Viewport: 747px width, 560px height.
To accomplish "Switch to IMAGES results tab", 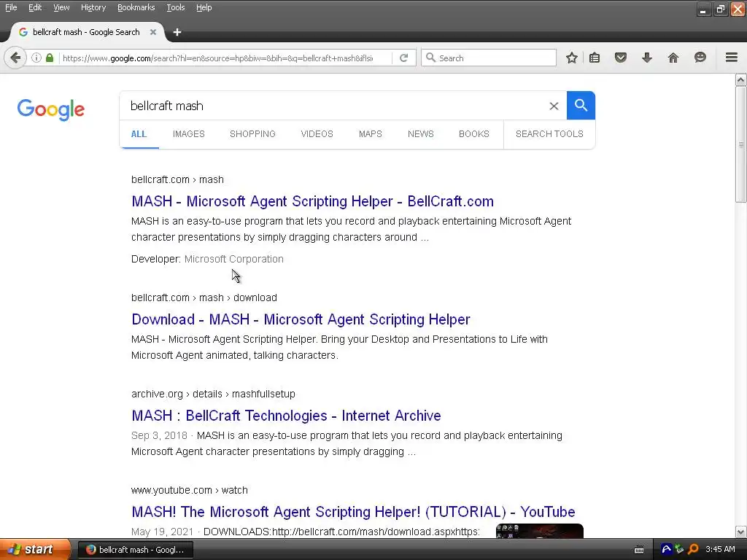I will (x=189, y=134).
